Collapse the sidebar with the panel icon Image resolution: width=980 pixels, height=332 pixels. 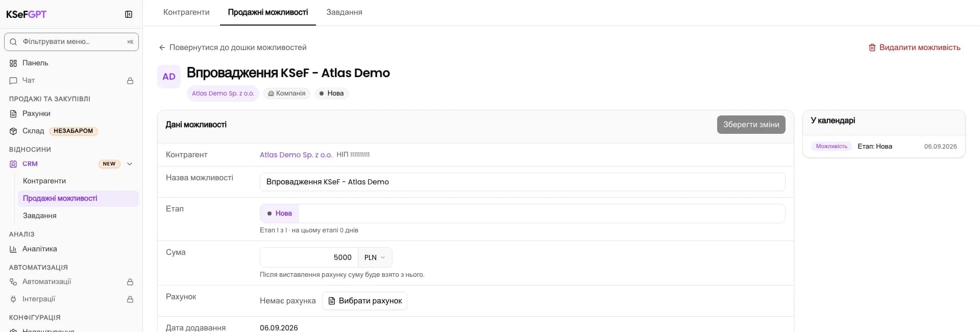pyautogui.click(x=129, y=14)
